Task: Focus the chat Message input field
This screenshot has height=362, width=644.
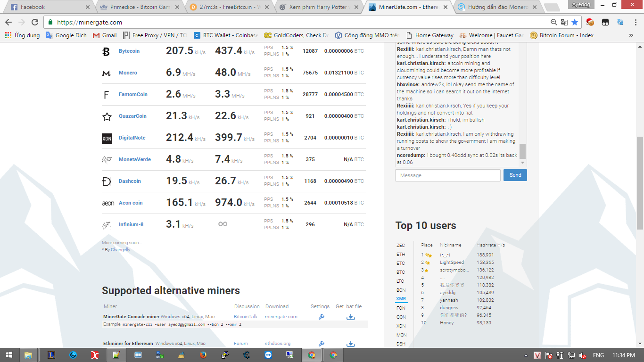Action: 447,175
